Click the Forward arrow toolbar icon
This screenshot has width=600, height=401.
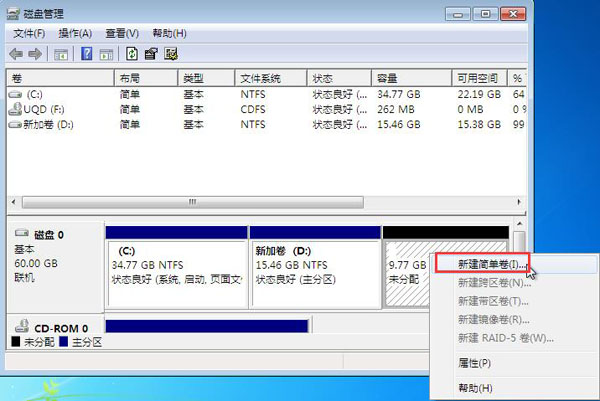click(35, 53)
